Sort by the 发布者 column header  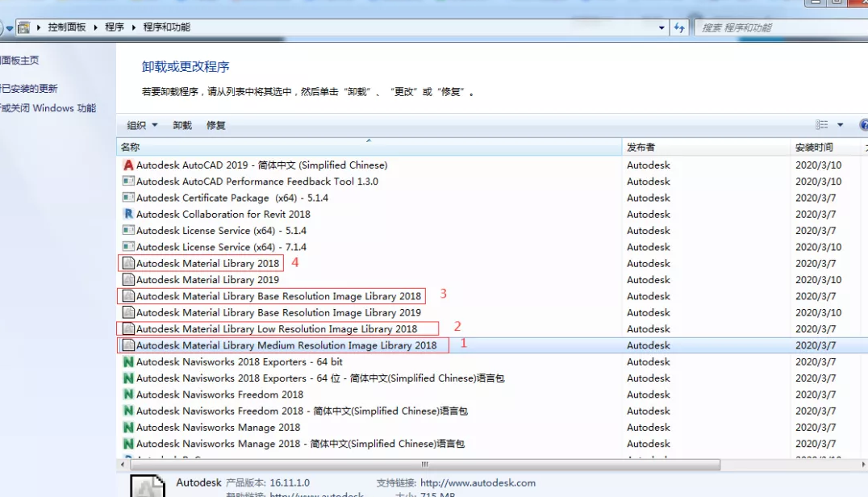pyautogui.click(x=706, y=147)
